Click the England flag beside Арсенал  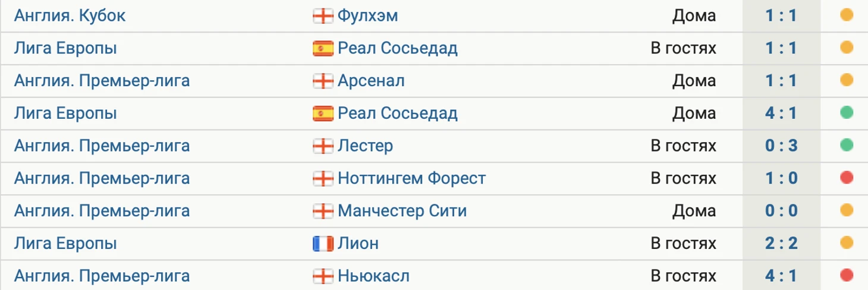pos(323,81)
